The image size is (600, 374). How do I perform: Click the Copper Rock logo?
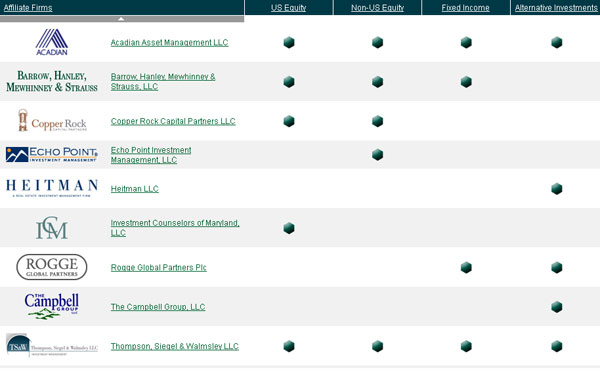(52, 121)
